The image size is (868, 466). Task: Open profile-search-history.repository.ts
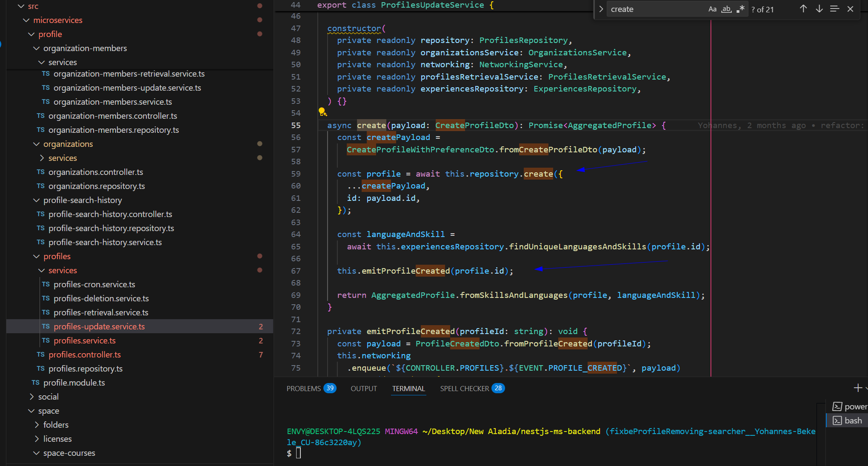click(x=111, y=228)
